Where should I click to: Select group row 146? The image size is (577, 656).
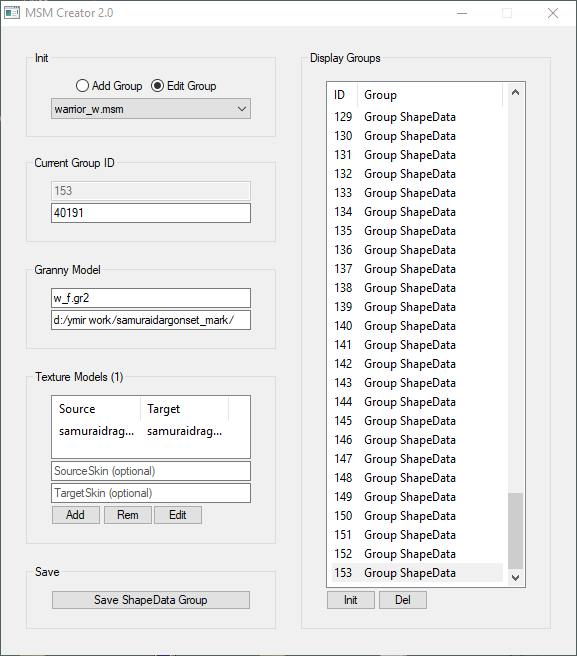(x=417, y=440)
